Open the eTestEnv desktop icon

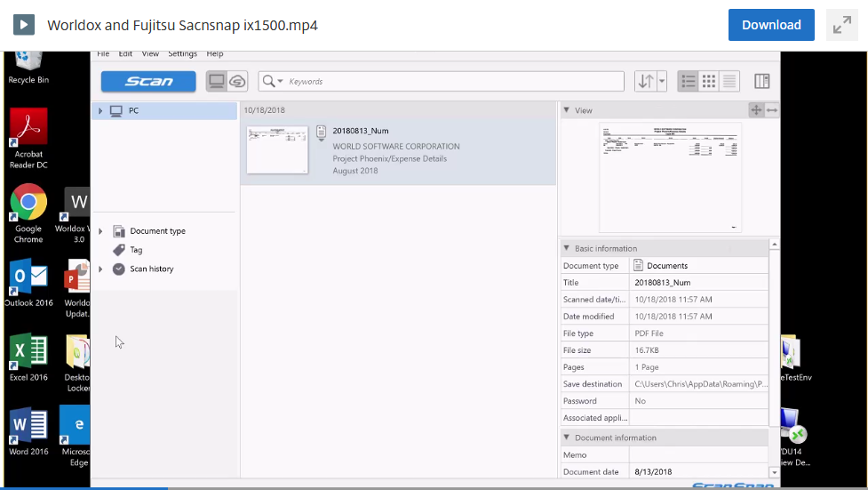(795, 358)
